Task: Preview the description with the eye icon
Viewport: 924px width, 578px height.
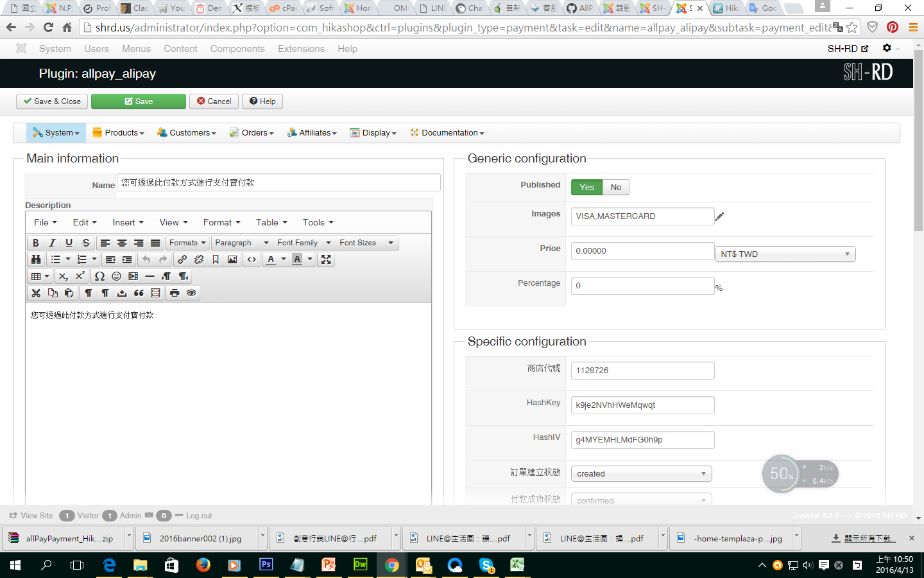Action: (191, 293)
